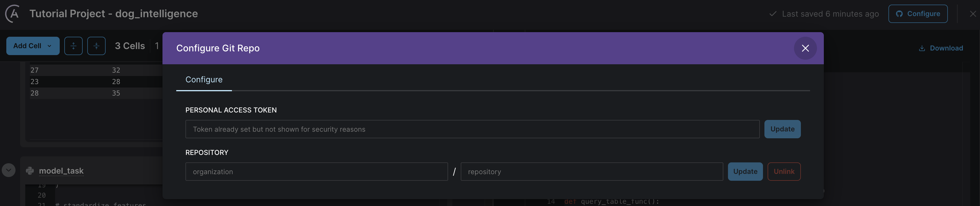Click the model_task cell name
This screenshot has width=980, height=206.
[x=61, y=171]
